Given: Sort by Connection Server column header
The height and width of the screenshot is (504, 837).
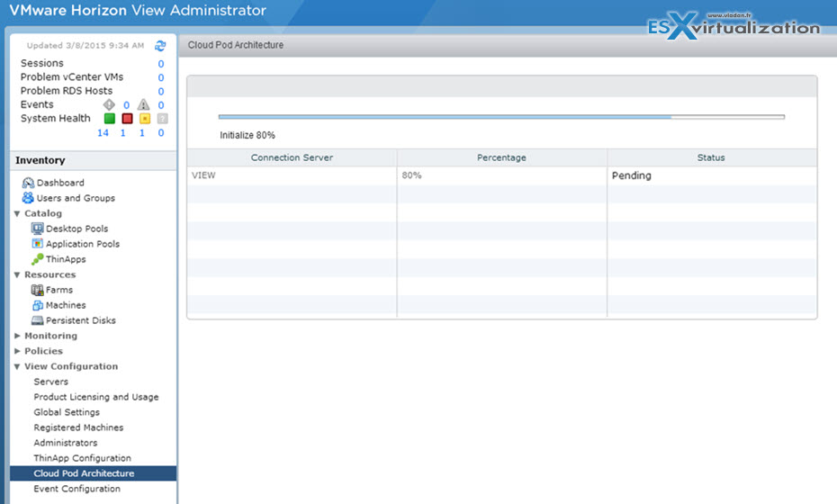Looking at the screenshot, I should click(x=292, y=157).
